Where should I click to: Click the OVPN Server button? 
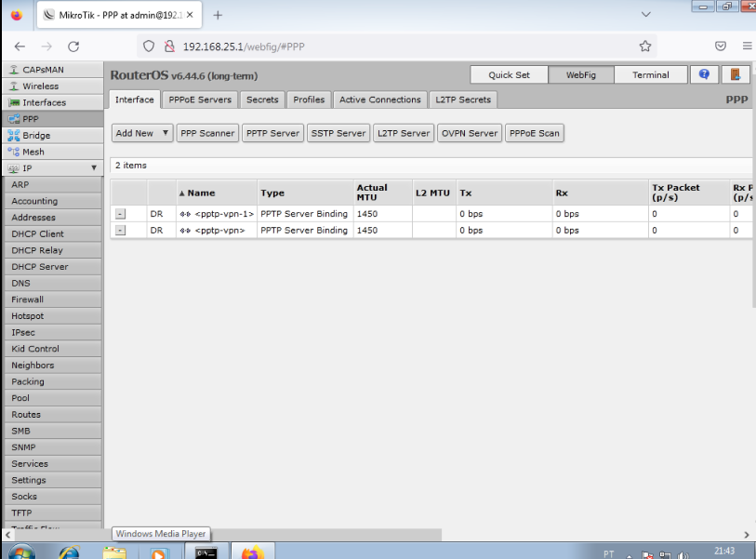pyautogui.click(x=470, y=133)
